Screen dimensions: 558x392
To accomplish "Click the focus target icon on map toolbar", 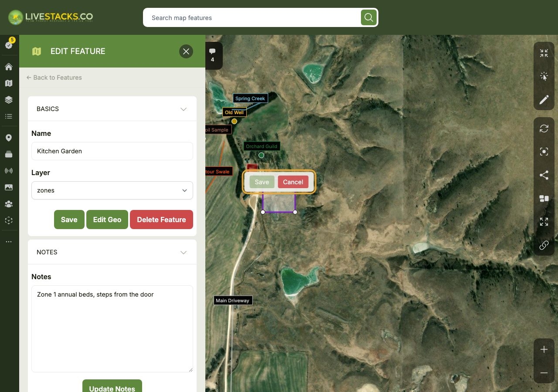I will 544,152.
